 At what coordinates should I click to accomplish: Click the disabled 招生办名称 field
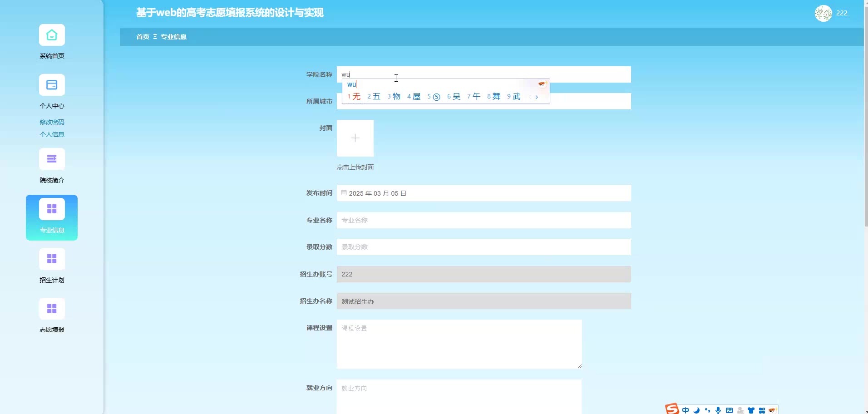point(484,301)
